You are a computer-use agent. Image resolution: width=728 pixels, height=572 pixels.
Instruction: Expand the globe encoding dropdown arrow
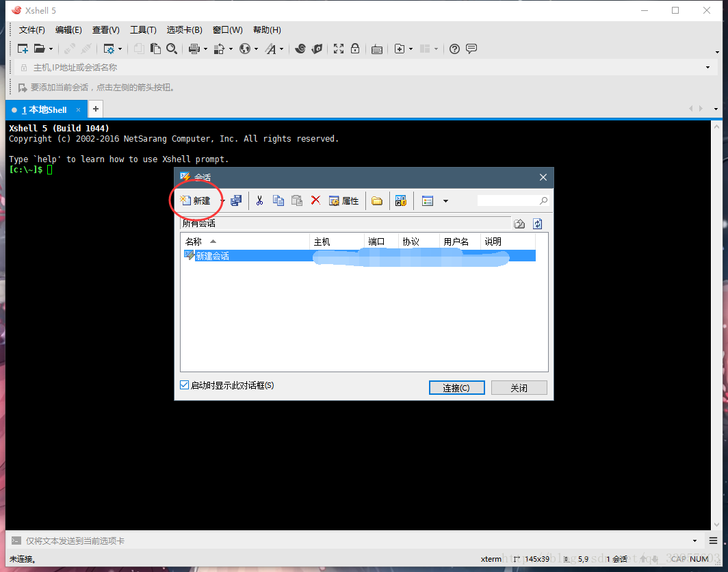tap(256, 49)
